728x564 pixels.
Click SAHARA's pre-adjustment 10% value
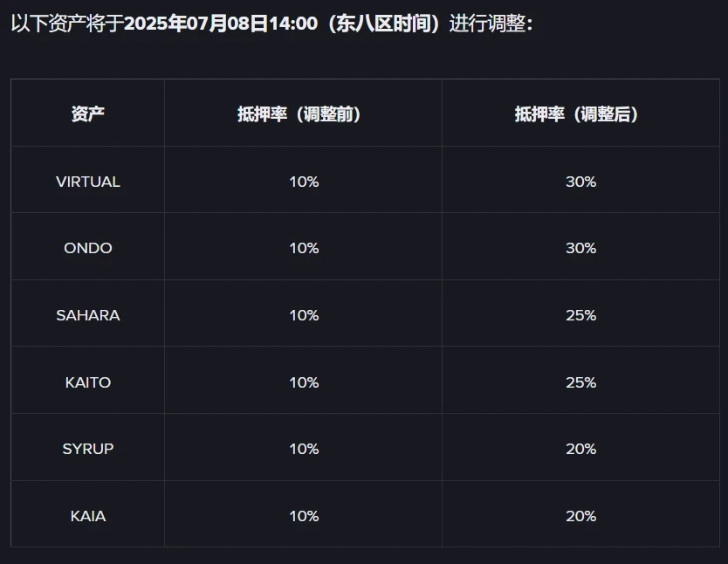coord(304,315)
